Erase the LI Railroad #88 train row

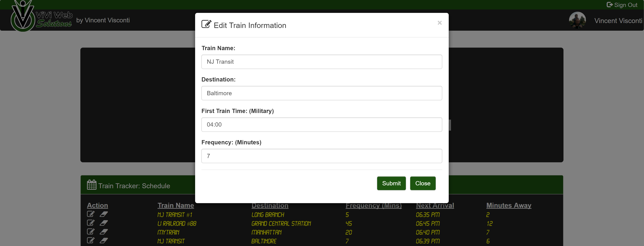click(104, 223)
